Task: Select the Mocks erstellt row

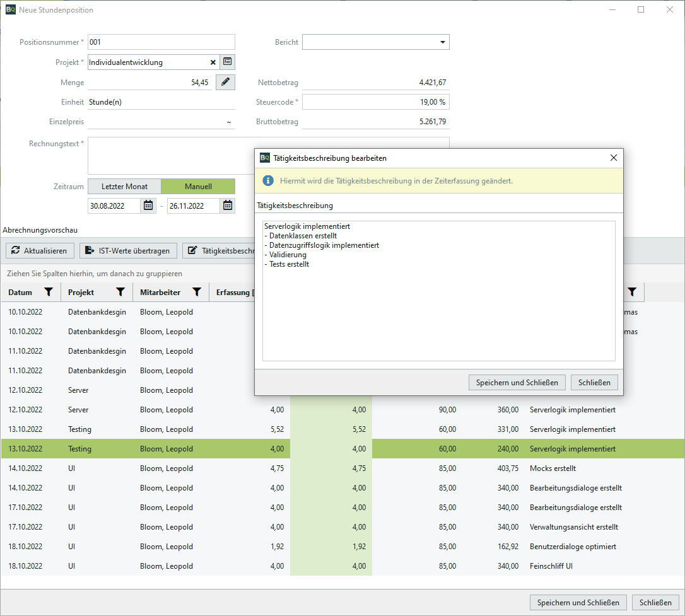Action: click(315, 468)
